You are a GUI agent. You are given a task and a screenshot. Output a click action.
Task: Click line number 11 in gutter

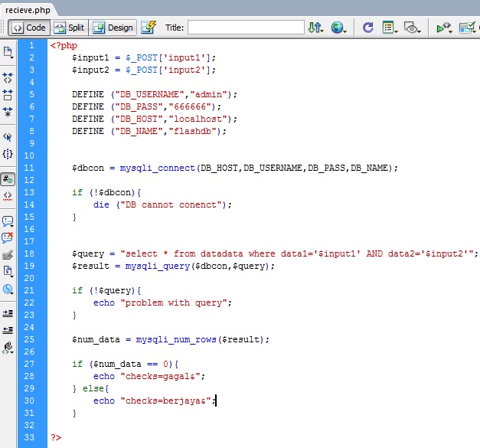(29, 168)
